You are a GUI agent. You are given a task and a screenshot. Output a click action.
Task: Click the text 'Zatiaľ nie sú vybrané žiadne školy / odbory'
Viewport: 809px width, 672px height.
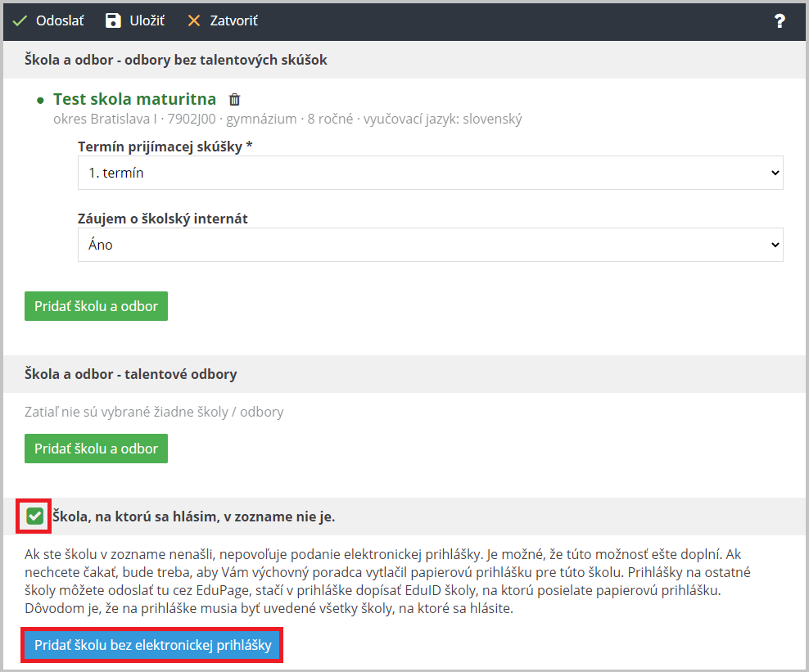point(154,412)
